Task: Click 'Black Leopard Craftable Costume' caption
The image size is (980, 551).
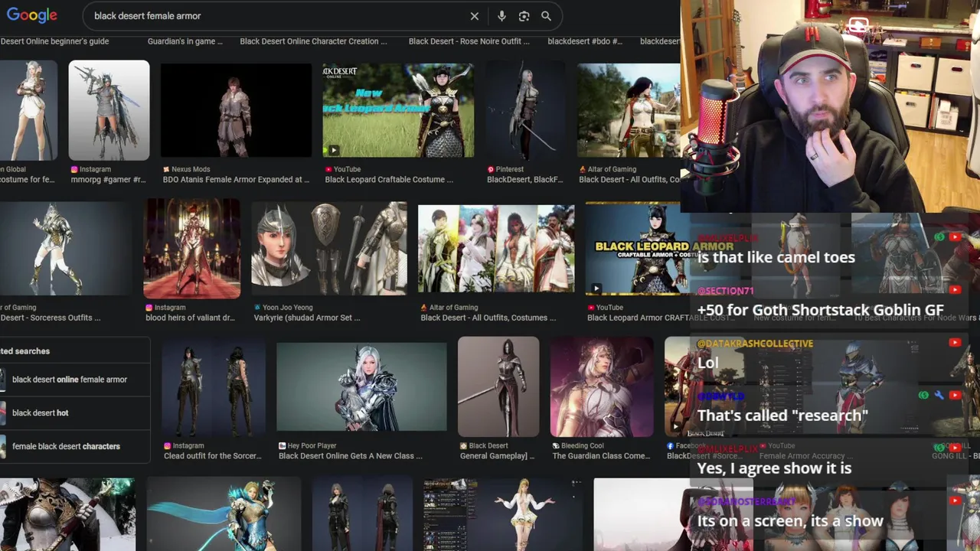Action: click(x=389, y=180)
